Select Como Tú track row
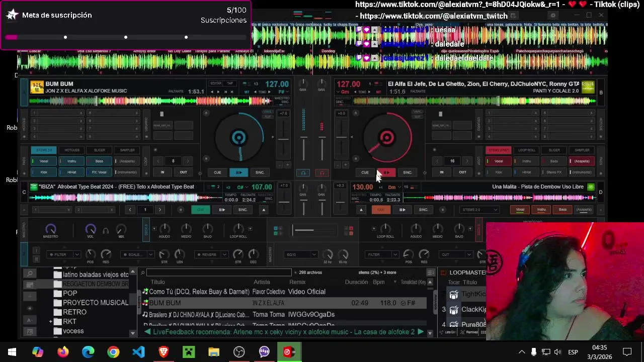Viewport: 644px width, 362px height. click(285, 292)
